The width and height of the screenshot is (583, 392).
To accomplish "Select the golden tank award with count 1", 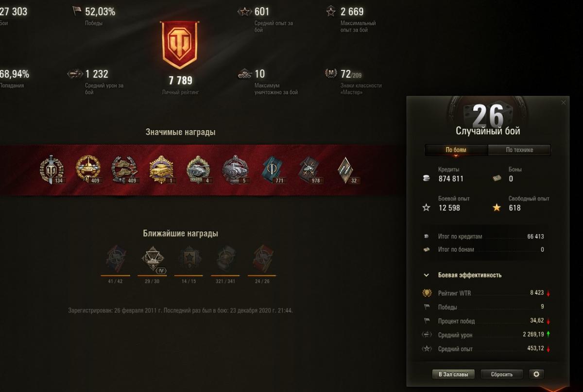I will click(161, 170).
